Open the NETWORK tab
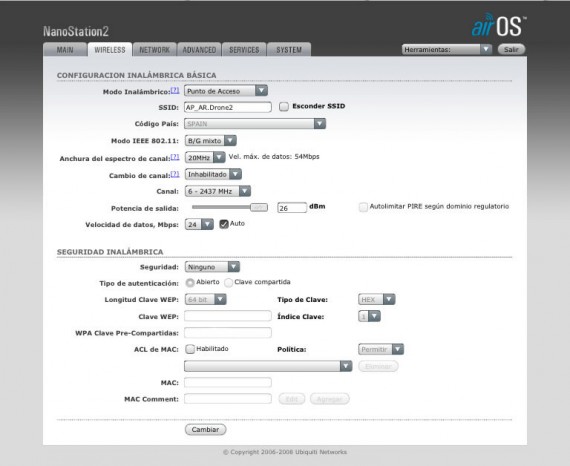Viewport: 570px width, 466px height. coord(154,50)
